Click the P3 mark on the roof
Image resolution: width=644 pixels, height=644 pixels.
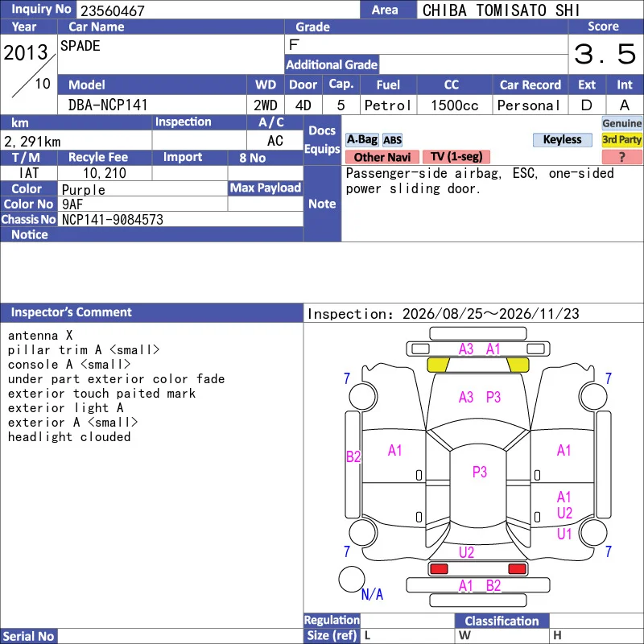[479, 472]
